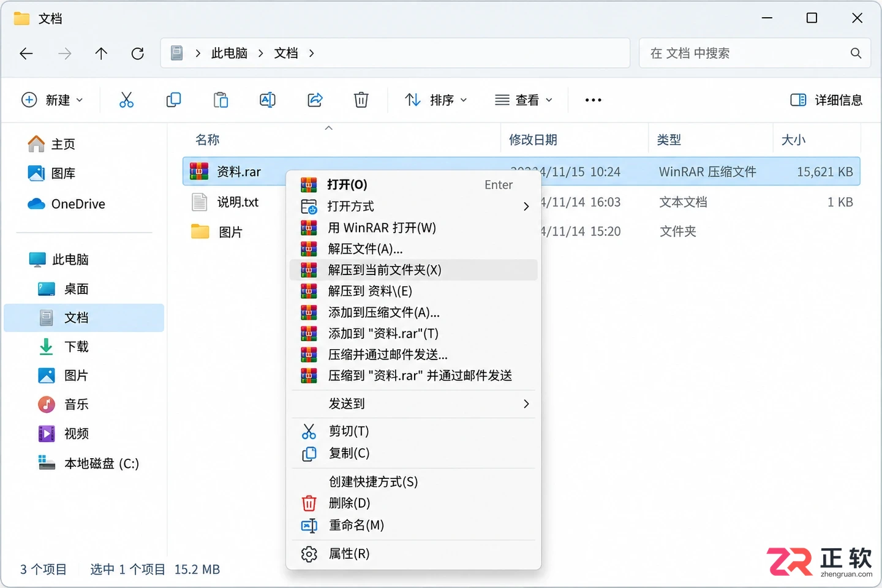Click the Paste clipboard icon in toolbar
This screenshot has height=588, width=882.
(x=221, y=100)
